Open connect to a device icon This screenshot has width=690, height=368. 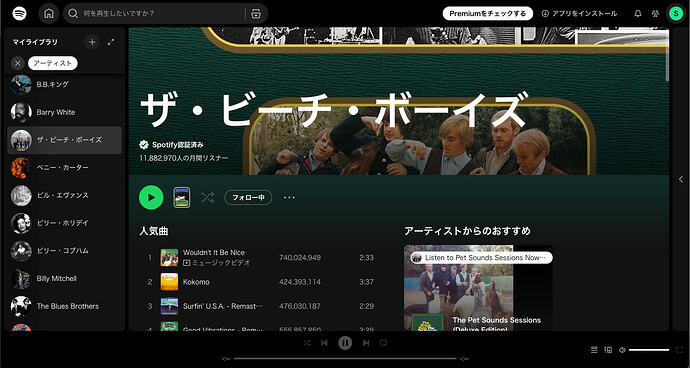point(609,350)
